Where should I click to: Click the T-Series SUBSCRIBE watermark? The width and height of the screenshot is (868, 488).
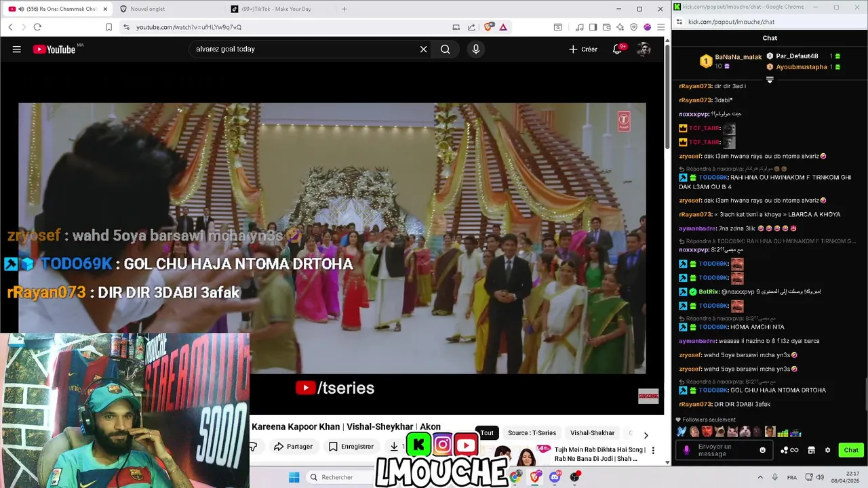click(x=648, y=396)
